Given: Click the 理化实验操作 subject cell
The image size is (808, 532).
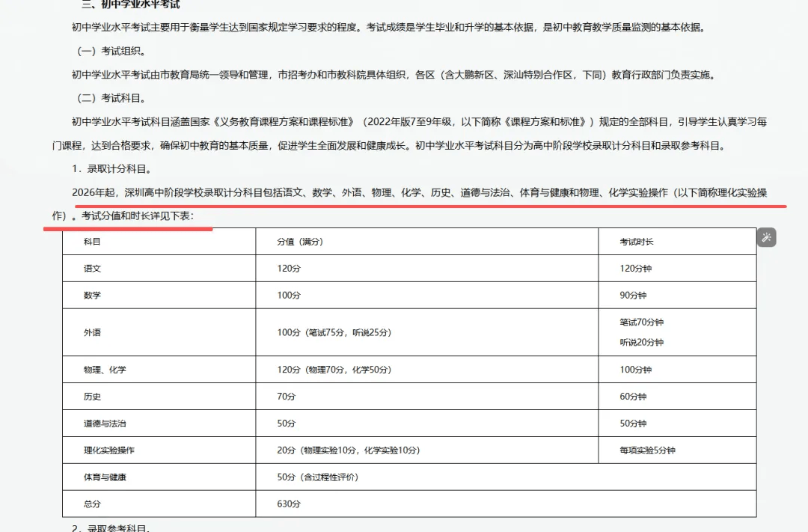Looking at the screenshot, I should 159,450.
